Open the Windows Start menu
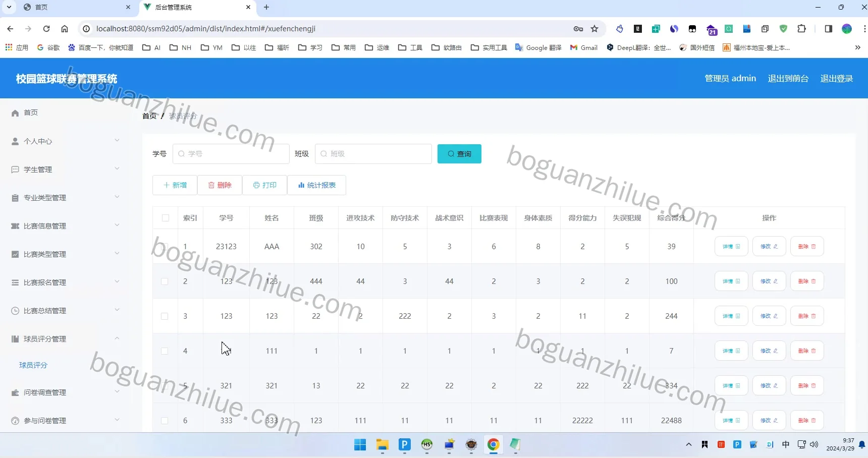 tap(360, 444)
